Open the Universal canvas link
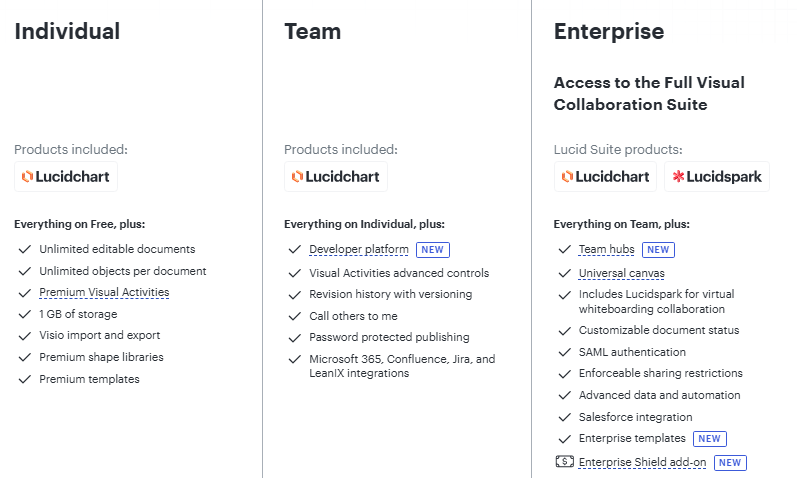The image size is (797, 497). click(x=622, y=273)
